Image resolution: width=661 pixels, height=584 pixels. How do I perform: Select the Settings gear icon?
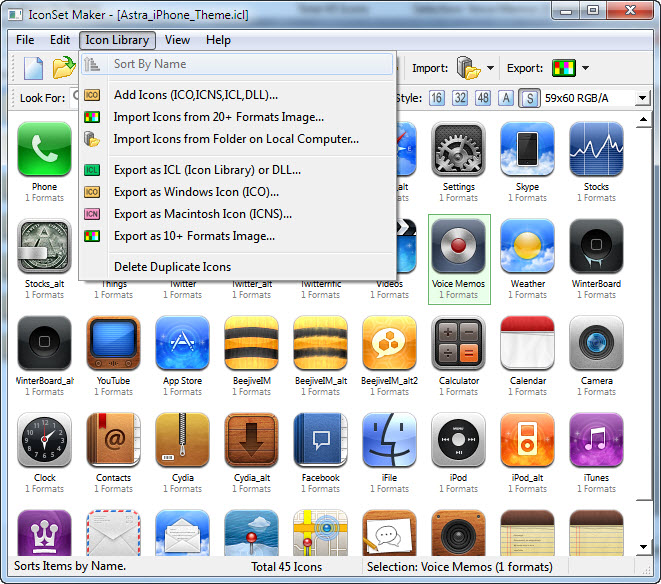[458, 148]
